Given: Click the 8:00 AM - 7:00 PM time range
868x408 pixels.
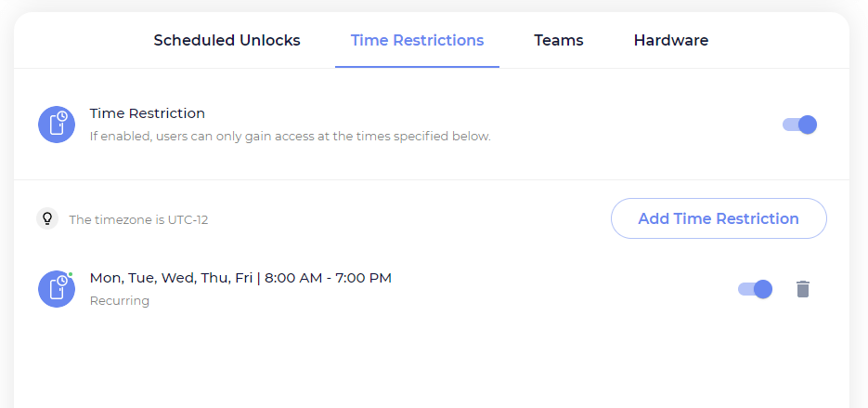Looking at the screenshot, I should [328, 278].
